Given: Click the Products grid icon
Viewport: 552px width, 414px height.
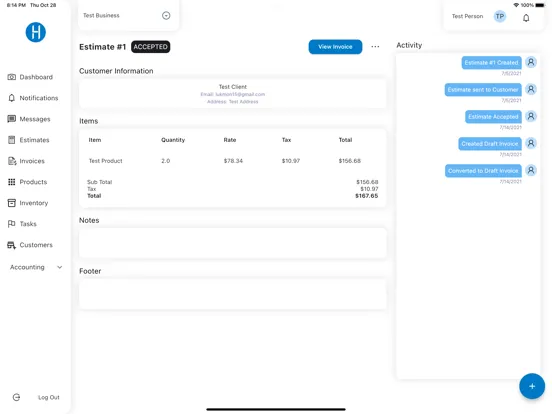Looking at the screenshot, I should tap(12, 182).
